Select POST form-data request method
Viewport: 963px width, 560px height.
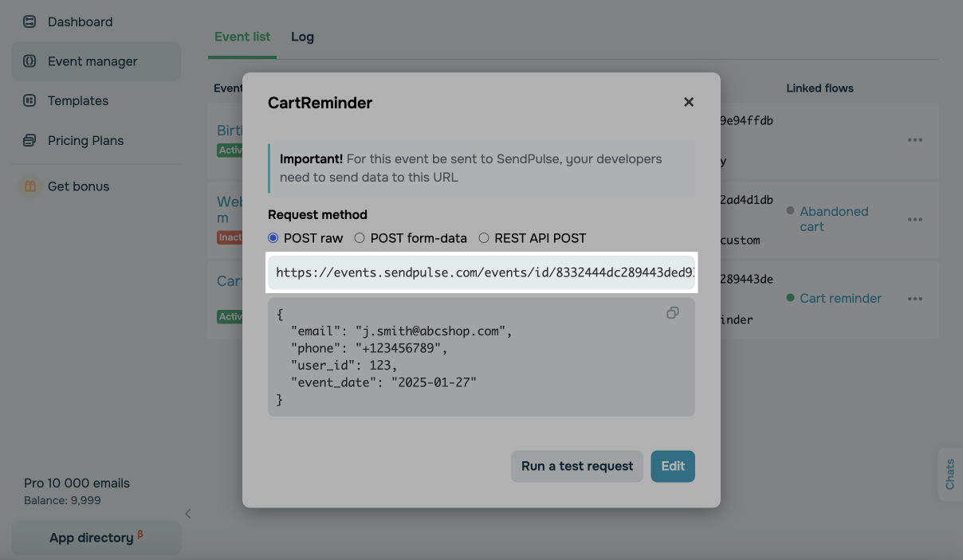[x=360, y=238]
